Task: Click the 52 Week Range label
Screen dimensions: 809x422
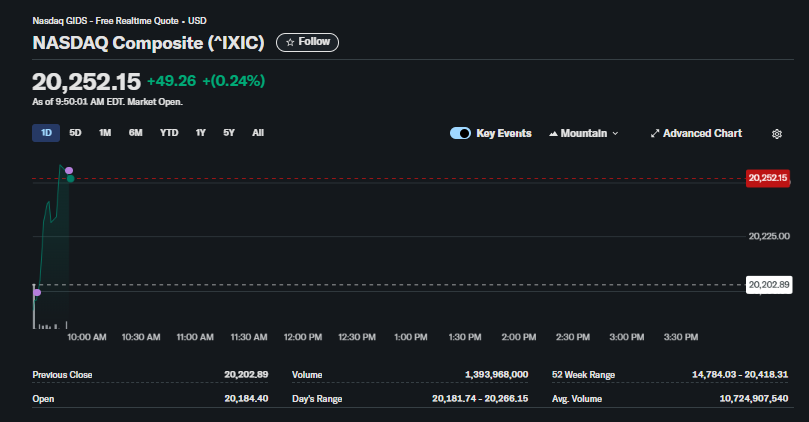Action: click(584, 375)
